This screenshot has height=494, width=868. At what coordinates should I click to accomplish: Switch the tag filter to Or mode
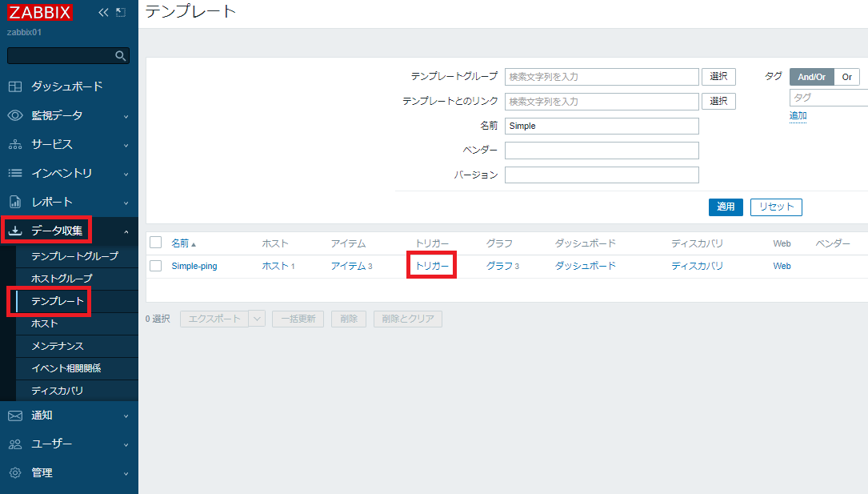[847, 76]
